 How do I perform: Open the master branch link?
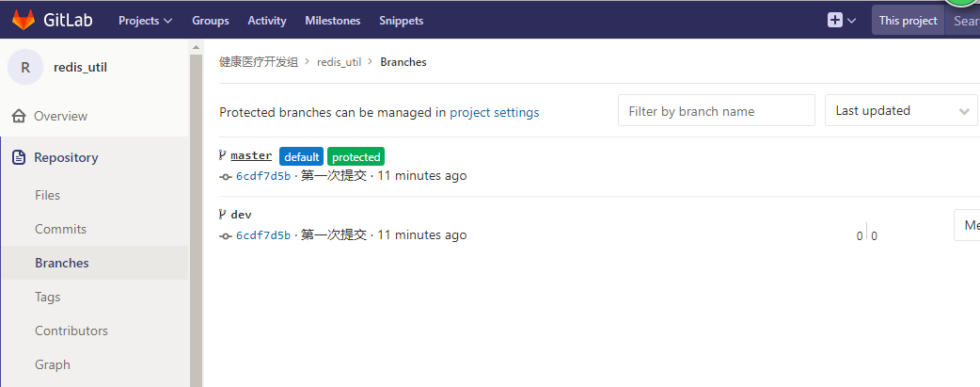click(251, 156)
